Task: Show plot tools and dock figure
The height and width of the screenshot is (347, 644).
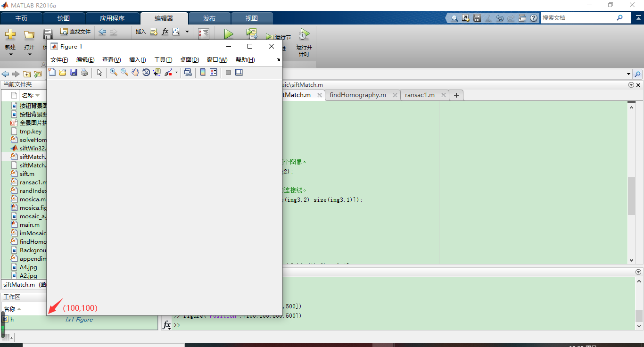Action: tap(239, 72)
